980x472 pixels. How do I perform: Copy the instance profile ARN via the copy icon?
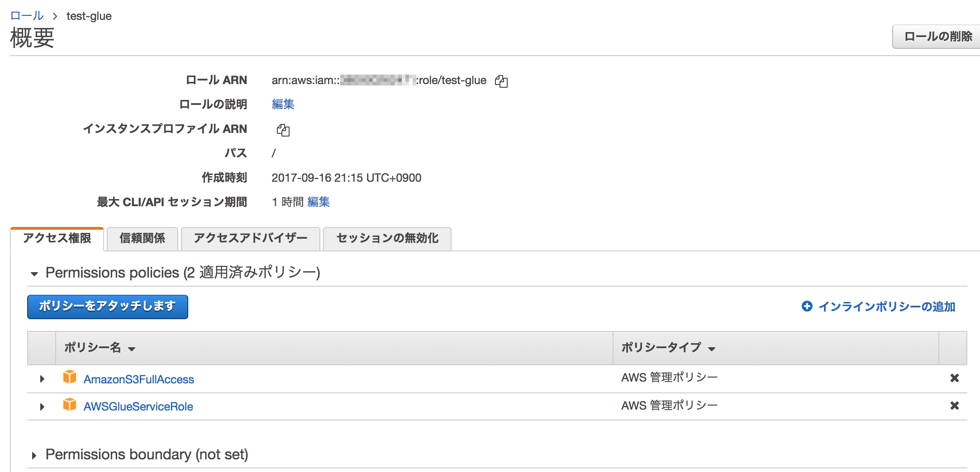point(283,130)
